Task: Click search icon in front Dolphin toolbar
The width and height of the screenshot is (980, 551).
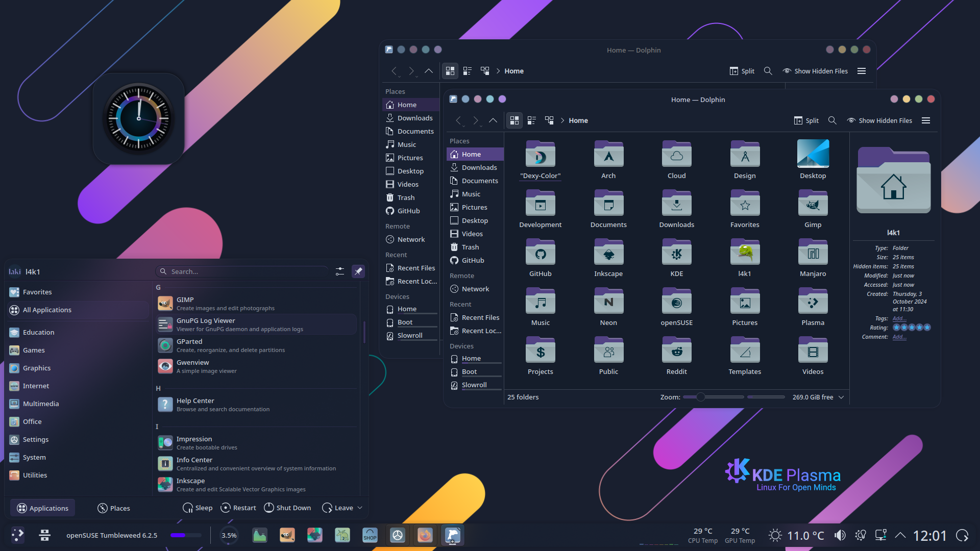Action: [832, 120]
